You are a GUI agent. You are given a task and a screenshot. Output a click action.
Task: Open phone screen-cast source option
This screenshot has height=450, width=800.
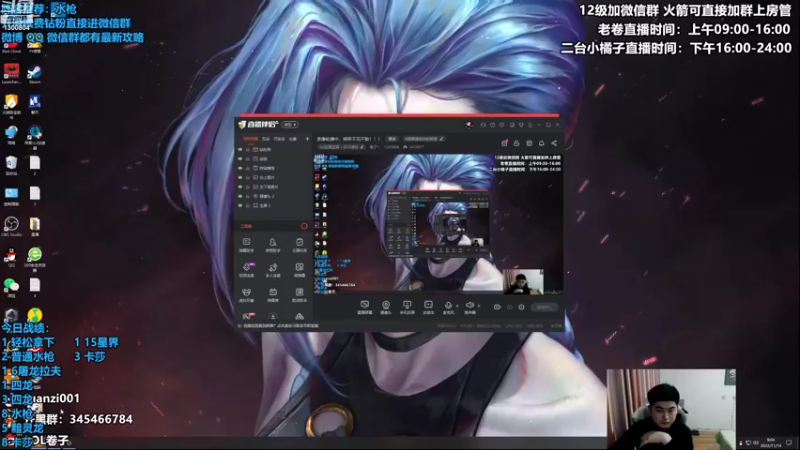pyautogui.click(x=407, y=307)
